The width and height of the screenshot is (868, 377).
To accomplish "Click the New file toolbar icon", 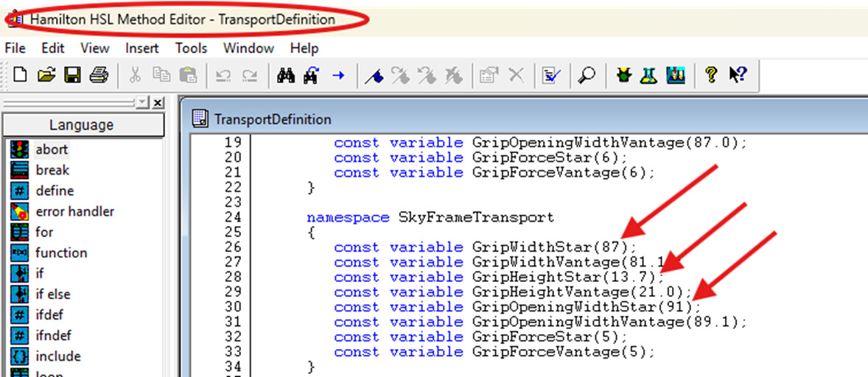I will [20, 74].
